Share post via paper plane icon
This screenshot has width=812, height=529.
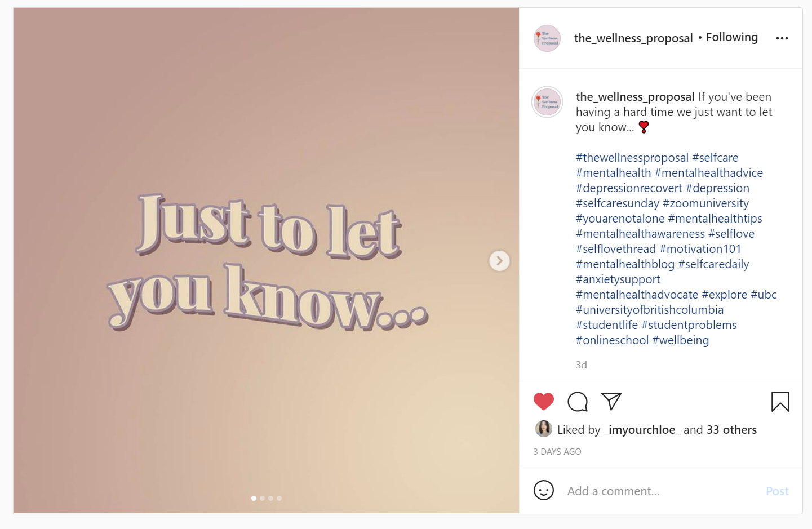pos(611,401)
